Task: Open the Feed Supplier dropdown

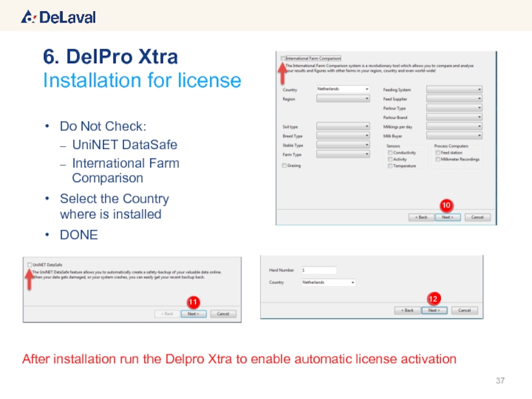Action: click(454, 98)
